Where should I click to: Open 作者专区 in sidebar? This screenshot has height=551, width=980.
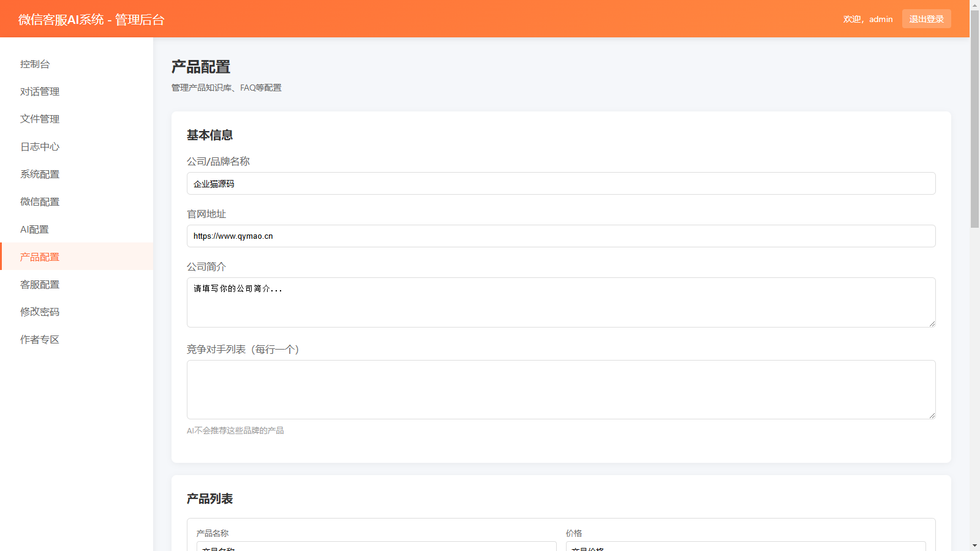pyautogui.click(x=40, y=340)
